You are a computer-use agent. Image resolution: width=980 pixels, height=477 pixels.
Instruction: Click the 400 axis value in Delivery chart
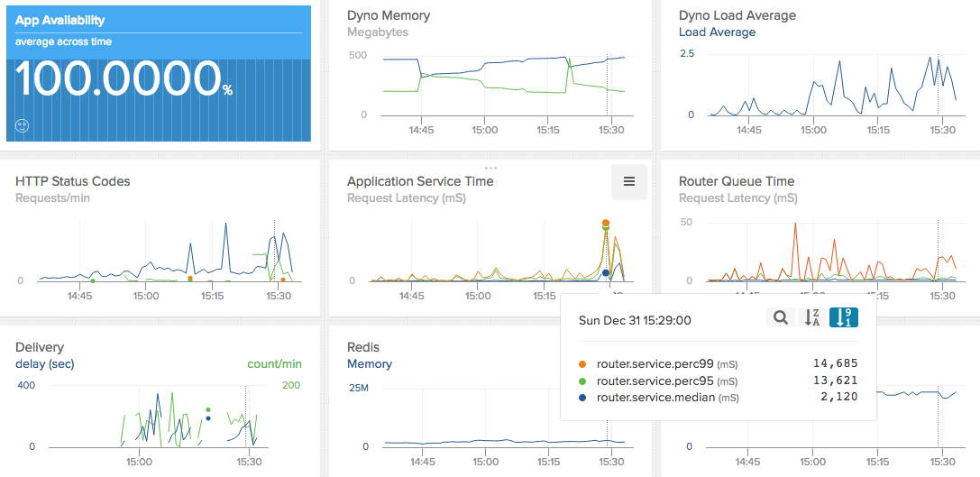point(25,385)
